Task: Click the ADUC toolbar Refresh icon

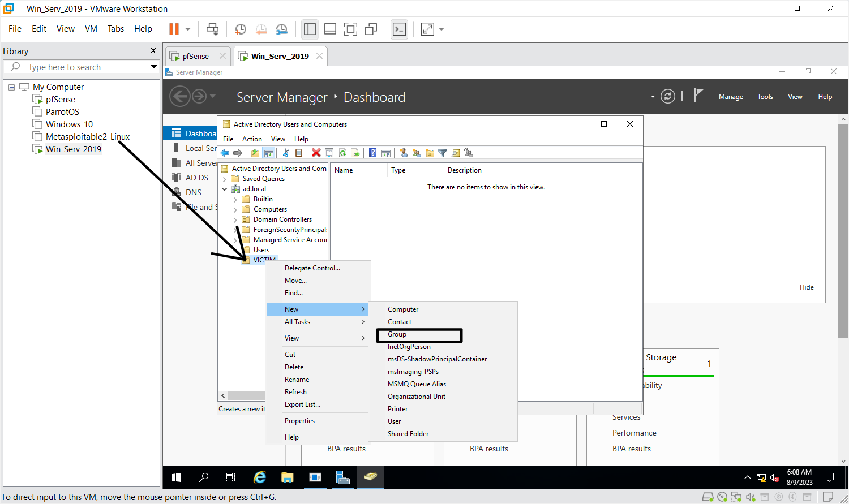Action: coord(342,153)
